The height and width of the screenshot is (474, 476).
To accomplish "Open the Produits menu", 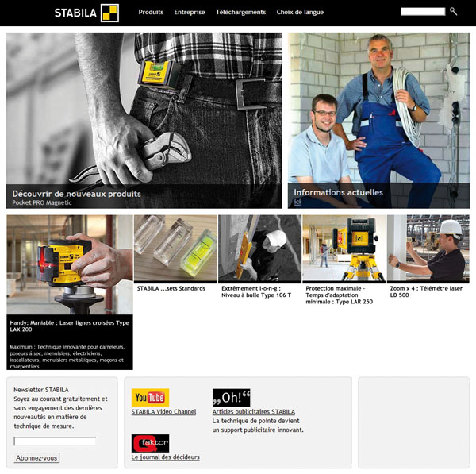I will pos(151,12).
